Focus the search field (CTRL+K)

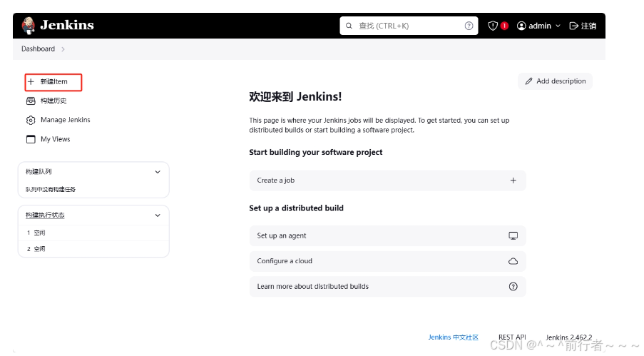click(409, 26)
